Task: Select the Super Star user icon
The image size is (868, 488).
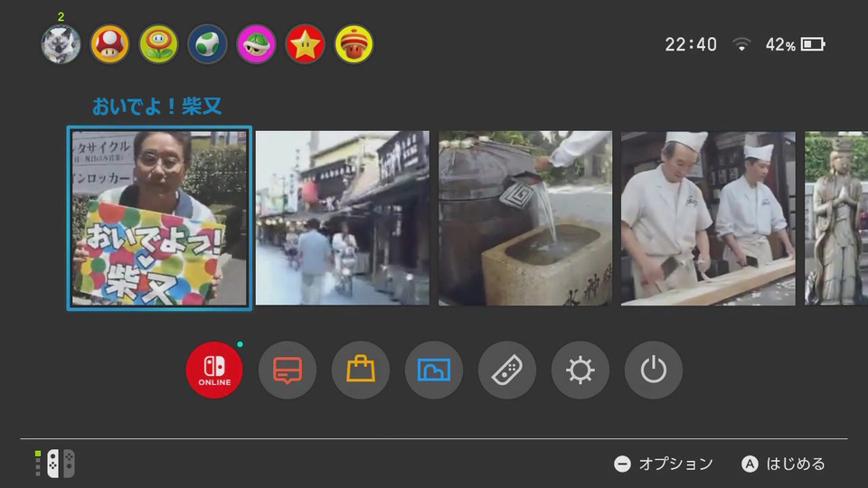Action: coord(305,44)
